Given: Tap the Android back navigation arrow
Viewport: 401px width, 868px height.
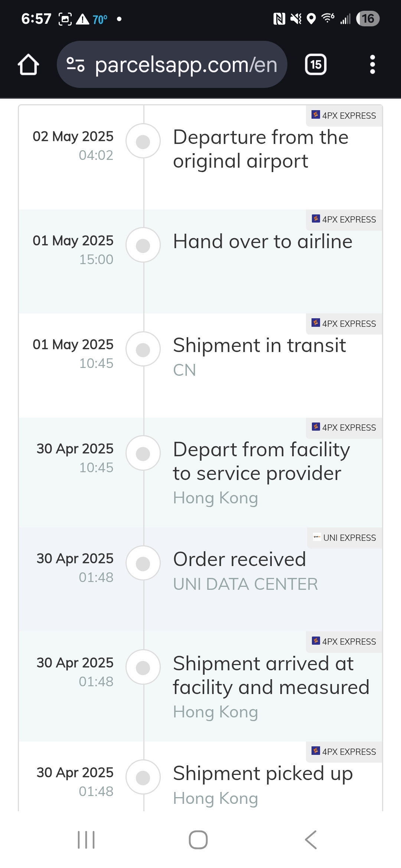Looking at the screenshot, I should coord(311,840).
